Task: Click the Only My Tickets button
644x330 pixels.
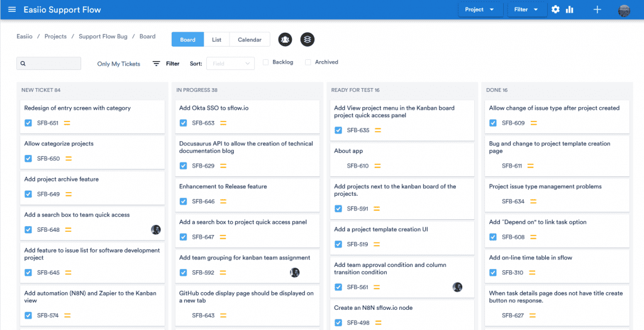Action: [x=119, y=64]
